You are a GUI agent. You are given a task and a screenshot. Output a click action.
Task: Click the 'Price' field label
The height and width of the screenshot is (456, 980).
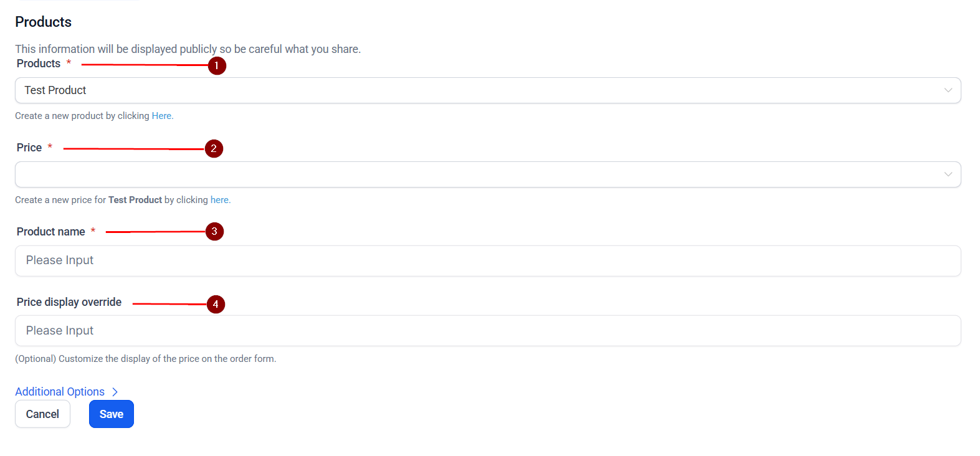(29, 148)
